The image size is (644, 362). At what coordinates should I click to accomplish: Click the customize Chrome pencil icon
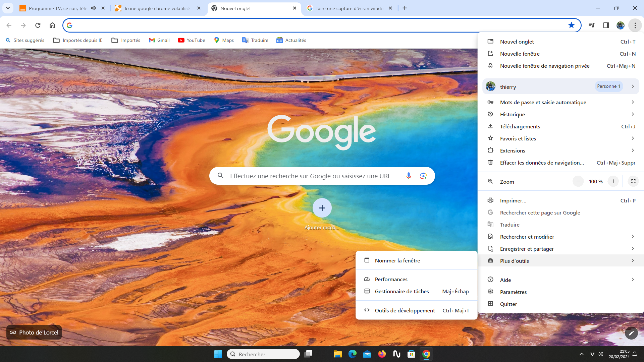(631, 333)
